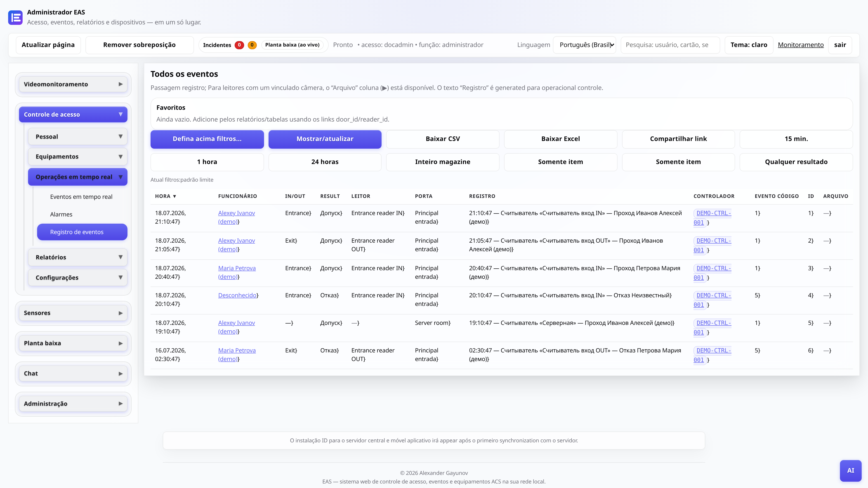
Task: Click the EAS app logo icon
Action: coord(16,18)
